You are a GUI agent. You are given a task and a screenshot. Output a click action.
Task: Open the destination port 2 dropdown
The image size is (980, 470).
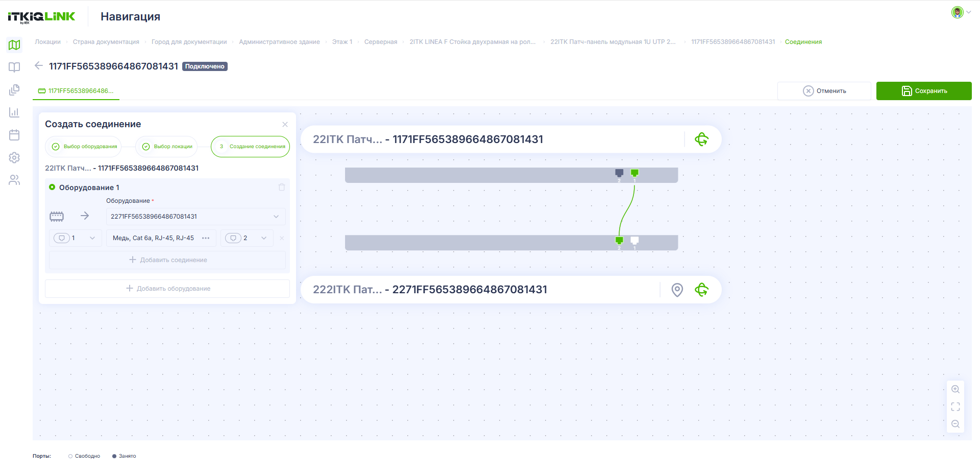tap(247, 238)
